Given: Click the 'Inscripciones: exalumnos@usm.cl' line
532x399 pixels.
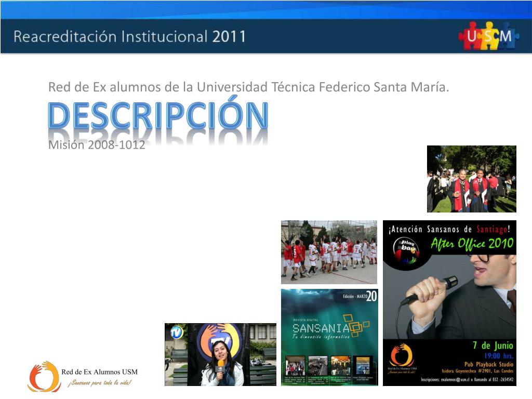Looking at the screenshot, I should coord(467,380).
